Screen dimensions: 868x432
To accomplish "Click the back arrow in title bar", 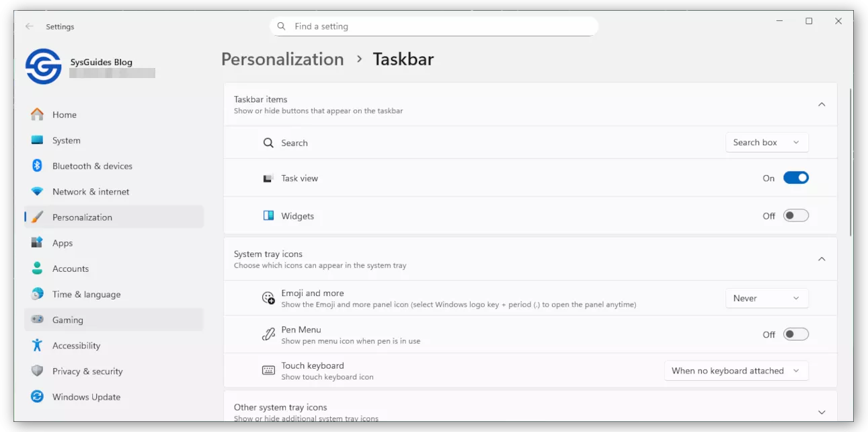I will (x=29, y=26).
